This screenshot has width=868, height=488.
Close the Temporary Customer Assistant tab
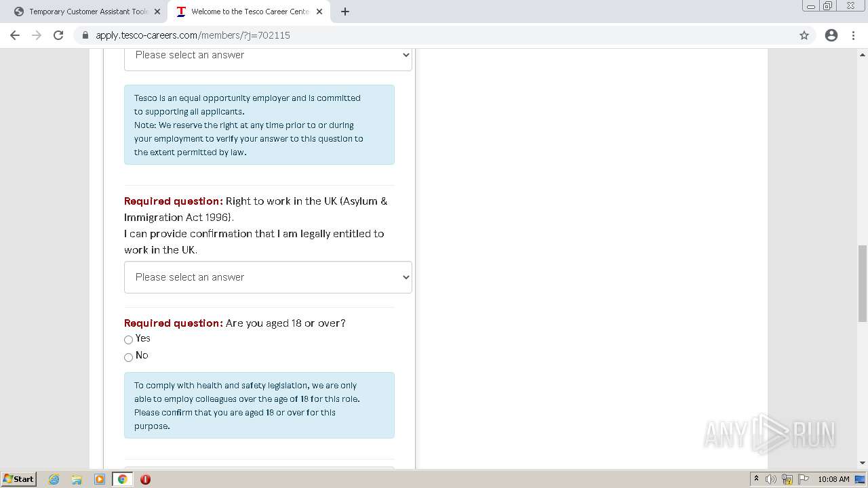[157, 12]
